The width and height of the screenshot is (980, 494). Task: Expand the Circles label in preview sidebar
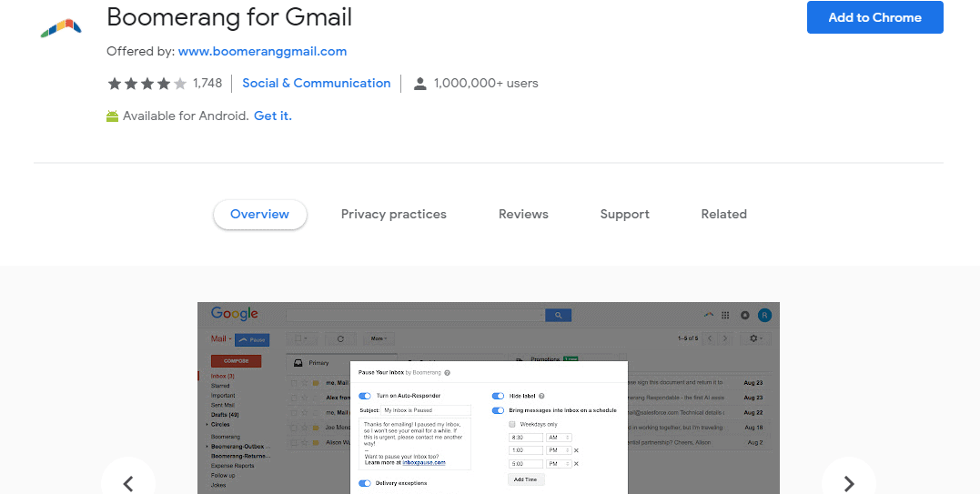207,424
